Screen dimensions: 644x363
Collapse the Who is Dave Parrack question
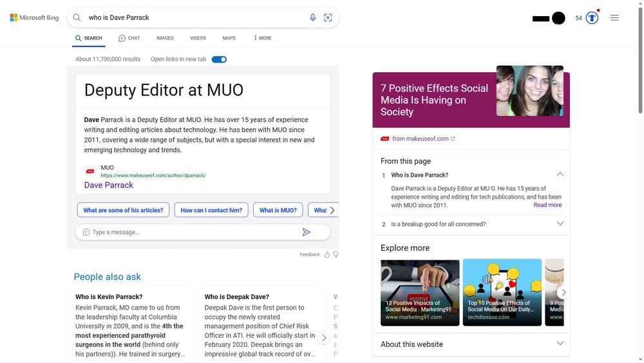pos(560,175)
